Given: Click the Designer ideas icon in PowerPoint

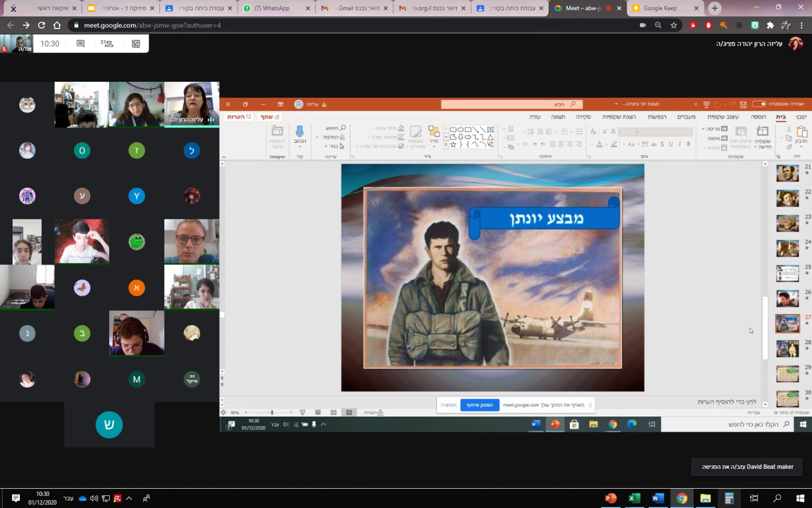Looking at the screenshot, I should (x=277, y=131).
